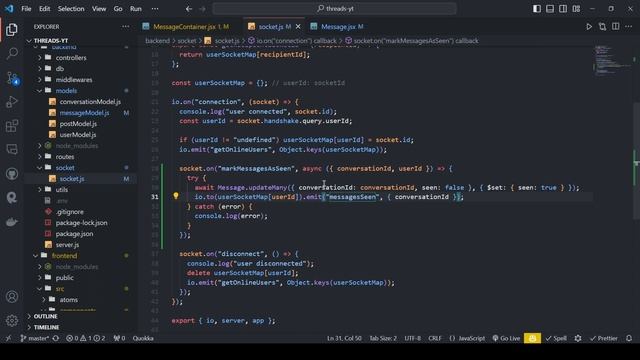The width and height of the screenshot is (640, 360).
Task: Open the Source Control view
Action: (12, 78)
